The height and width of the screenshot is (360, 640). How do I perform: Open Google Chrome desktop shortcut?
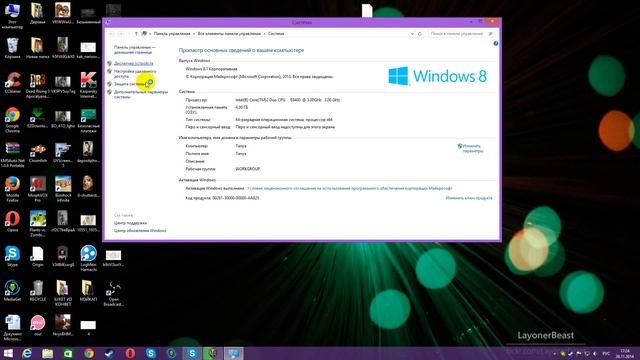tap(12, 120)
